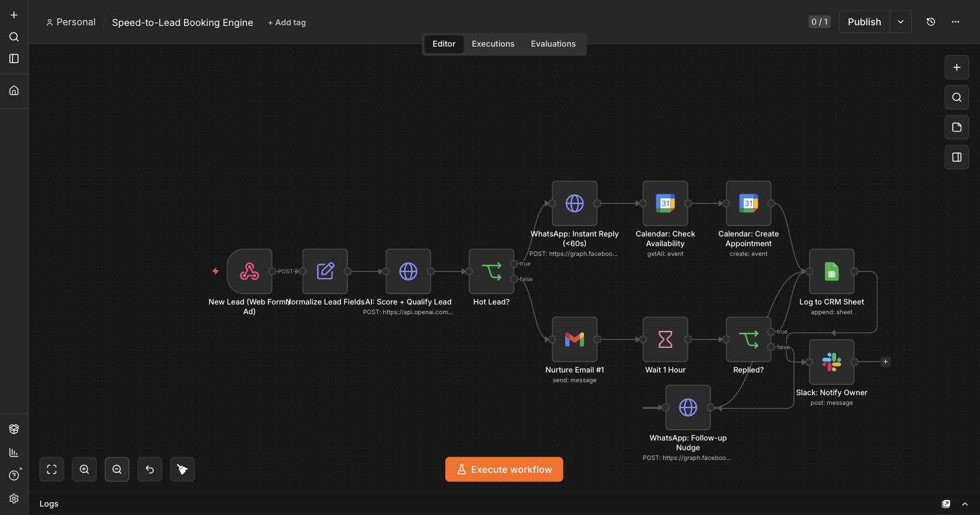Click the false output of Replied?
The width and height of the screenshot is (980, 515).
(771, 347)
